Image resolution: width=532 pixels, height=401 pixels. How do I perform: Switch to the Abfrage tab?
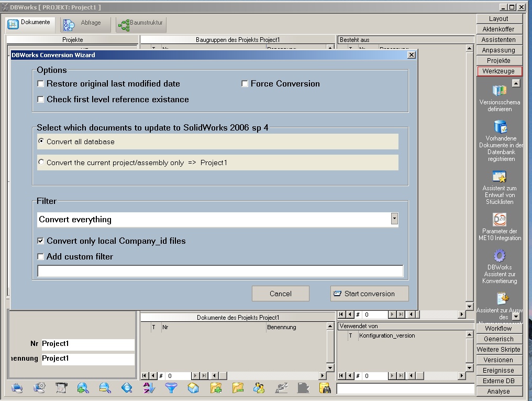coord(86,24)
